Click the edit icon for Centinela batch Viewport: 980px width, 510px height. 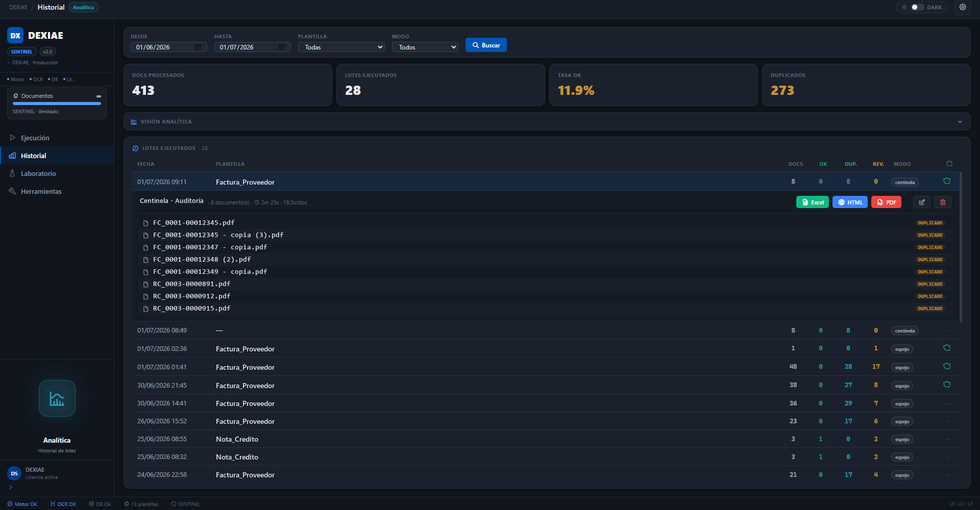(922, 202)
